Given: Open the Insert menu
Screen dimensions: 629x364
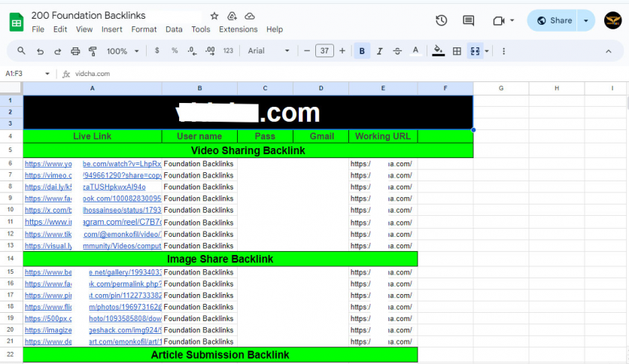Looking at the screenshot, I should coord(112,29).
